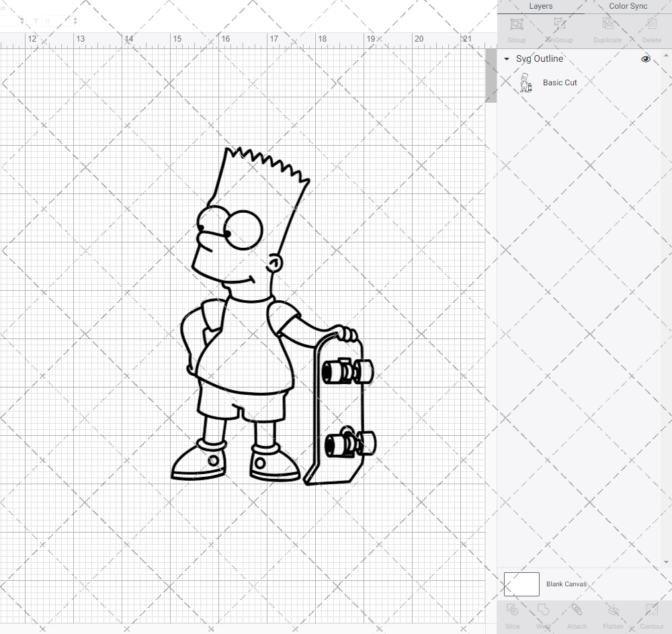Select the Basic Cut layer
This screenshot has height=634, width=672.
click(560, 82)
